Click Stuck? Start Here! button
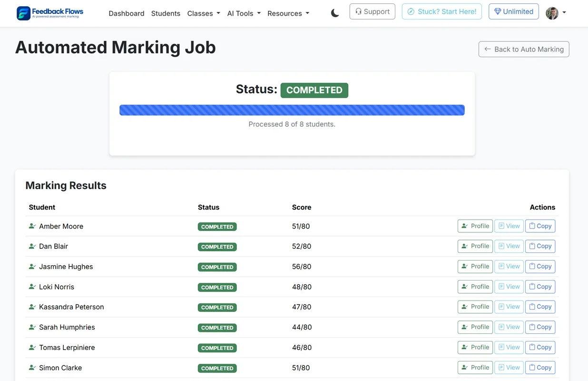Screen dimensions: 588x381 click(x=441, y=11)
